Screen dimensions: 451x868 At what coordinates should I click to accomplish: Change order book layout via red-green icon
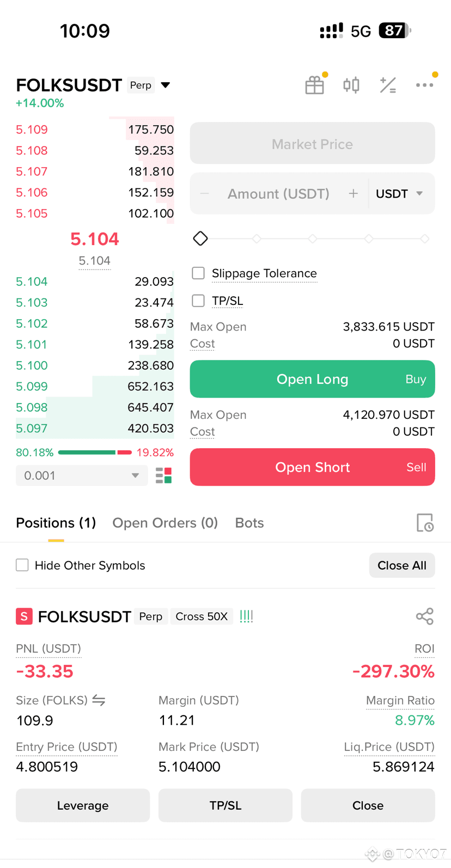[163, 475]
